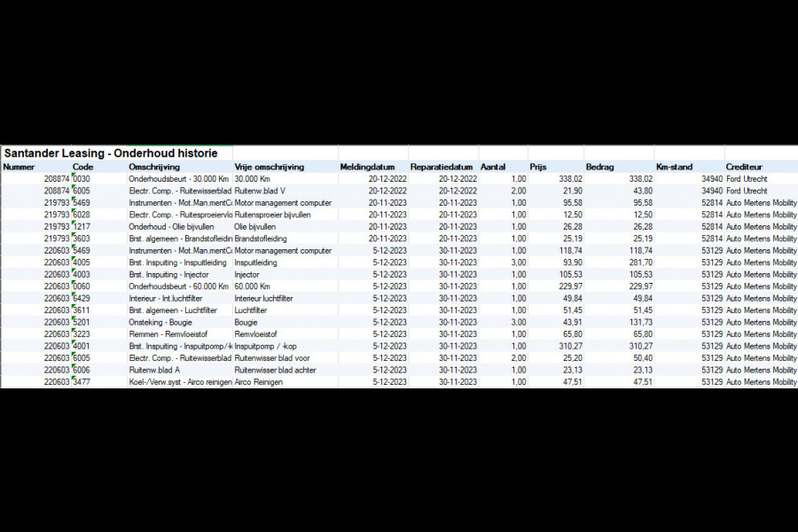The image size is (798, 532).
Task: Select the Code column header
Action: (82, 167)
